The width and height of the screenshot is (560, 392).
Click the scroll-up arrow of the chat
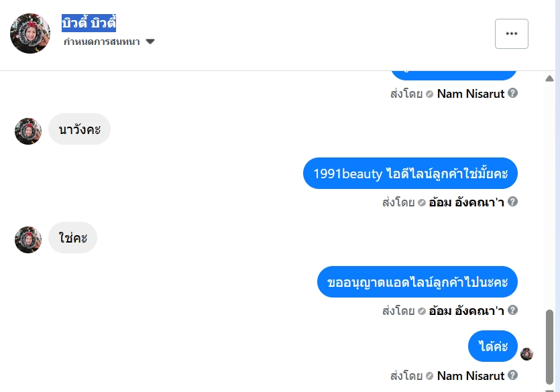pyautogui.click(x=550, y=79)
